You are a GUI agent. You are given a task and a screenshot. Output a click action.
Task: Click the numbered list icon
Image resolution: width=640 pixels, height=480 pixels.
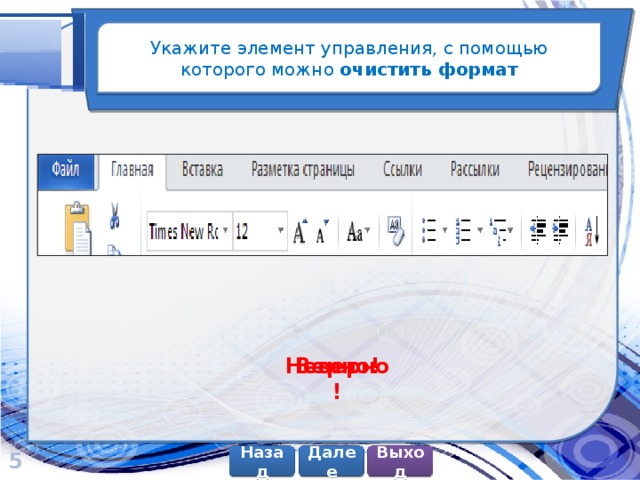[464, 231]
